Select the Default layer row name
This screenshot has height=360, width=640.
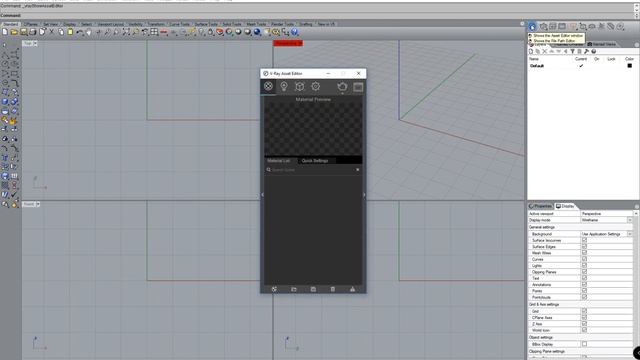[537, 66]
